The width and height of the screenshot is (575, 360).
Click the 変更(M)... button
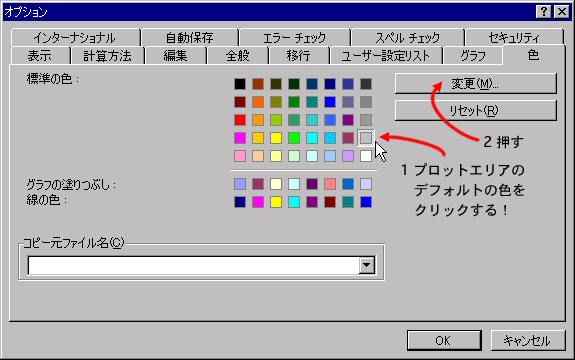click(x=476, y=84)
